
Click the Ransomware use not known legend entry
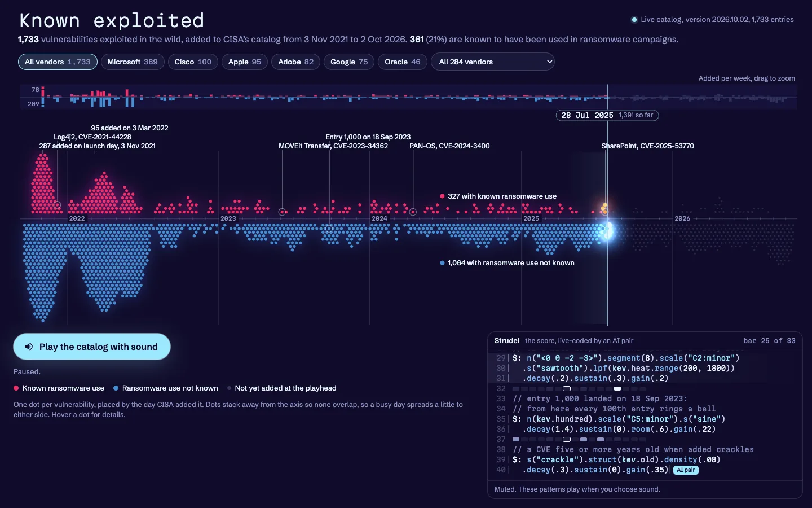click(166, 388)
